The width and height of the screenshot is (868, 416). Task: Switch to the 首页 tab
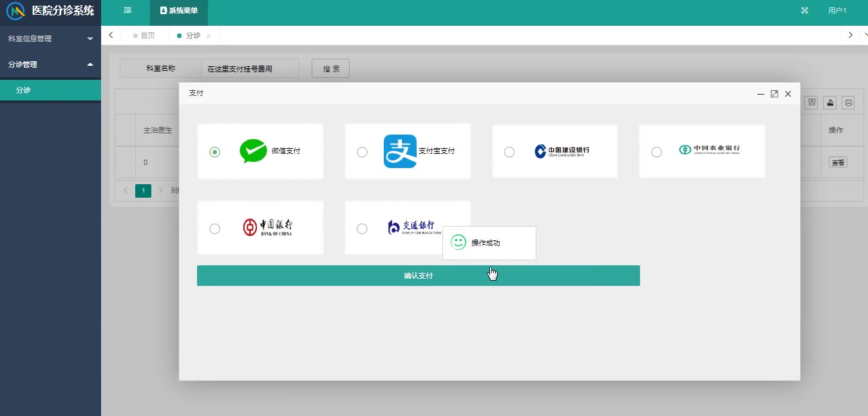coord(144,35)
